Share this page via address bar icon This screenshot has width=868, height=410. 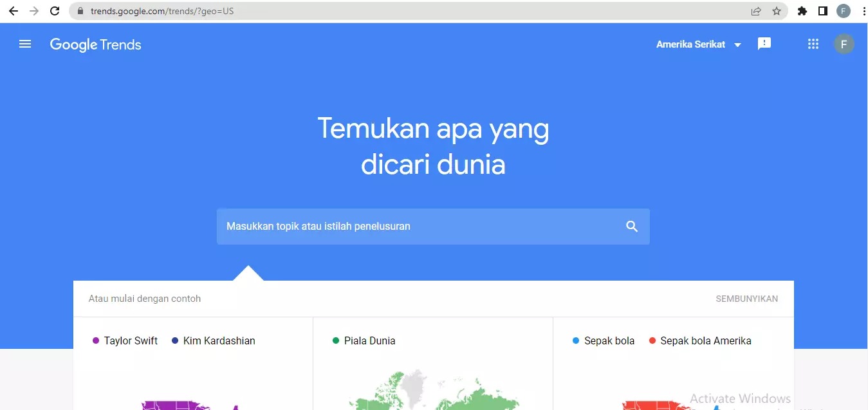pos(756,11)
